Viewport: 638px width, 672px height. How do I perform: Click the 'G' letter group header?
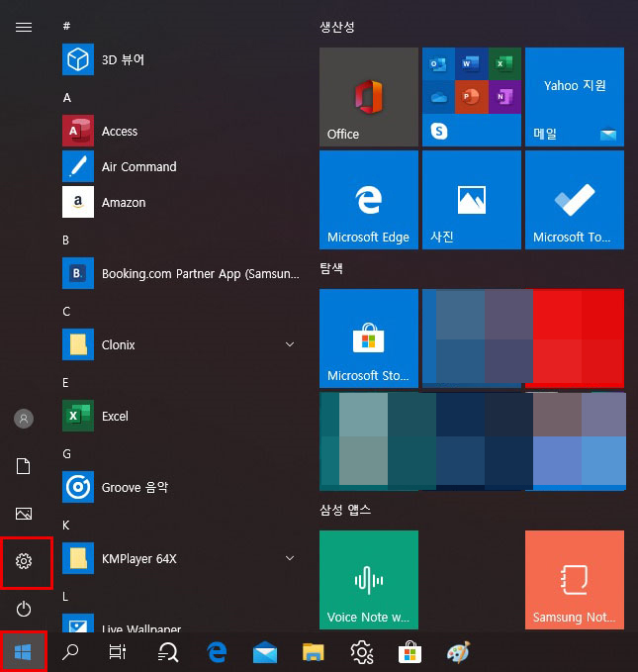pos(67,453)
